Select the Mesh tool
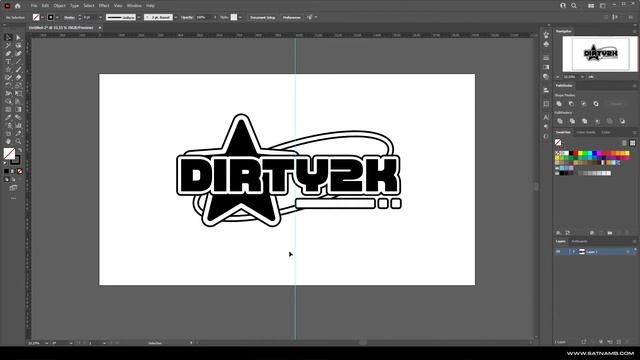640x360 pixels. (x=8, y=109)
